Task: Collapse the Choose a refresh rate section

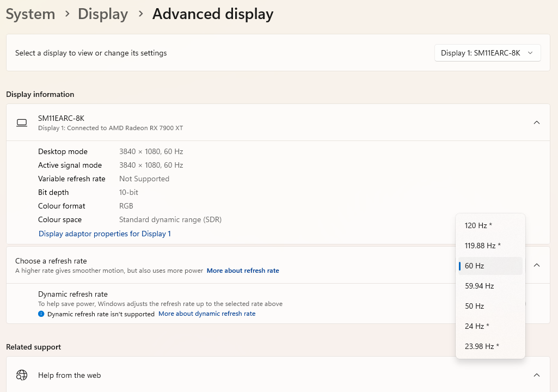Action: coord(537,265)
